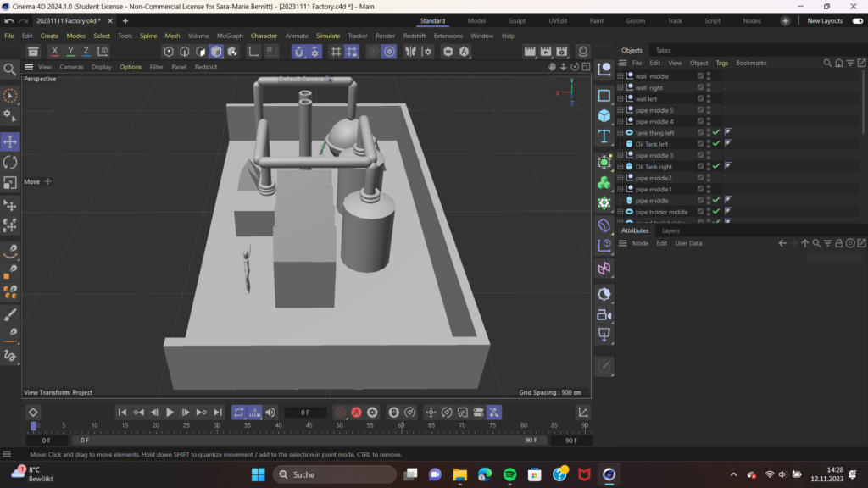Disable the green checkmark on Oil Tank left
Screen dimensions: 868x488
716,144
